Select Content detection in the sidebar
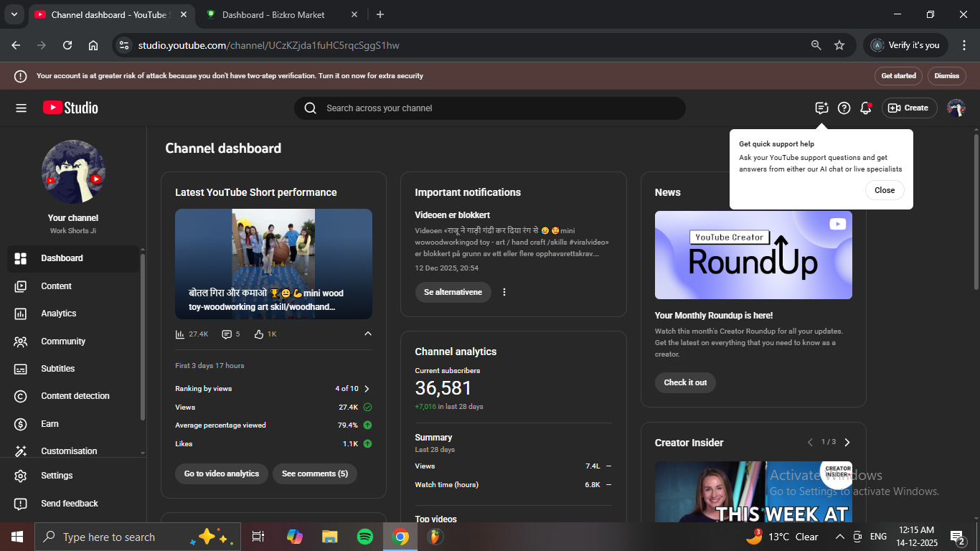Screen dimensions: 980x551 [x=75, y=396]
